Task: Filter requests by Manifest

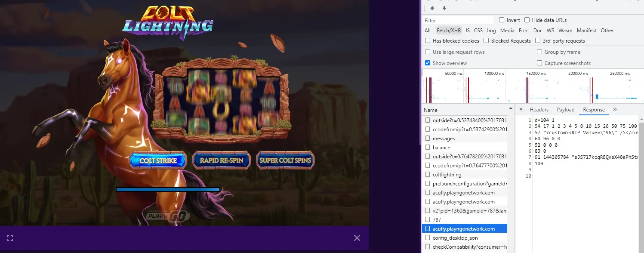Action: click(x=587, y=31)
